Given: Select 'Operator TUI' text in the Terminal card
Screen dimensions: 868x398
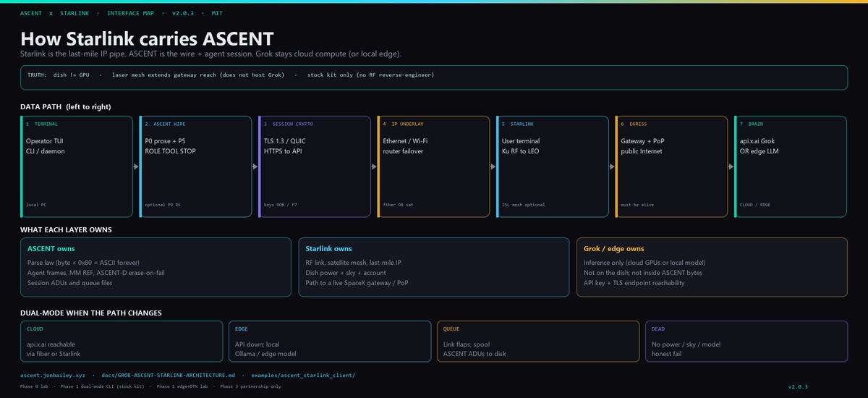Looking at the screenshot, I should [46, 141].
